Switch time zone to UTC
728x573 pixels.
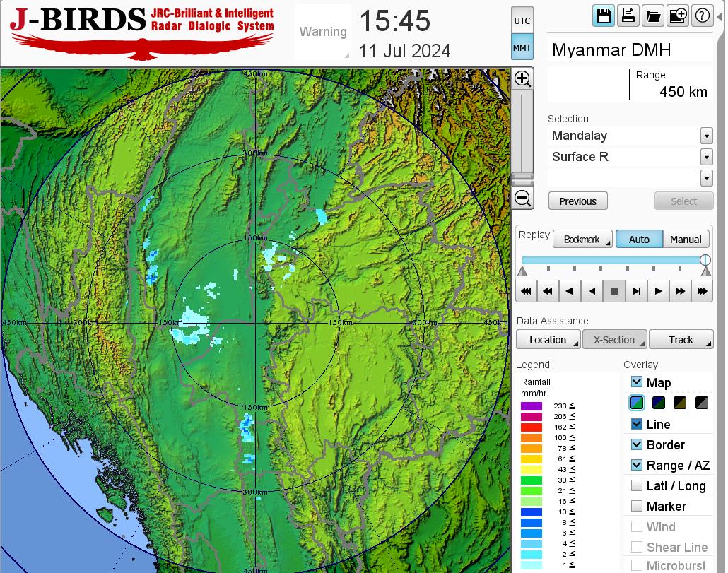pos(522,20)
